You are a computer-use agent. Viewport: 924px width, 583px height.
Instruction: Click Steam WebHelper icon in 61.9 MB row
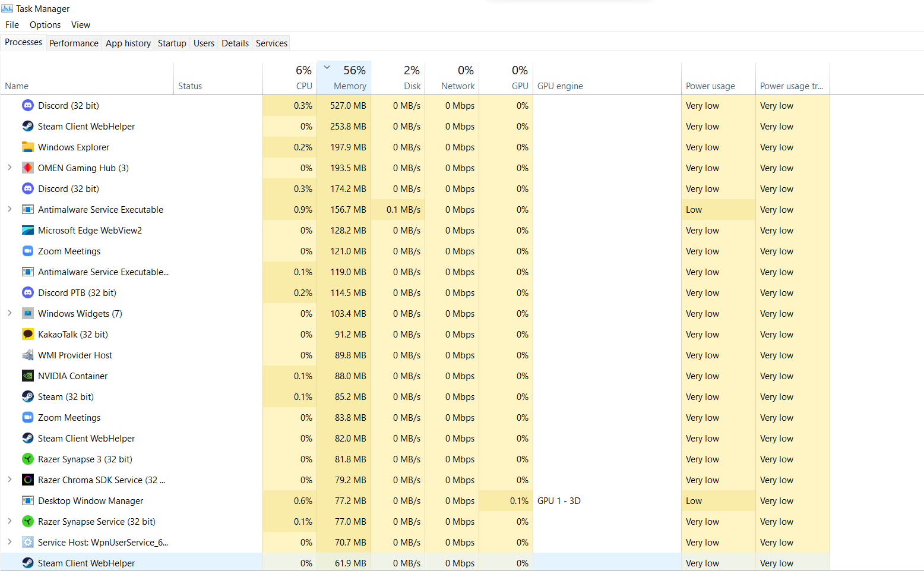[28, 563]
